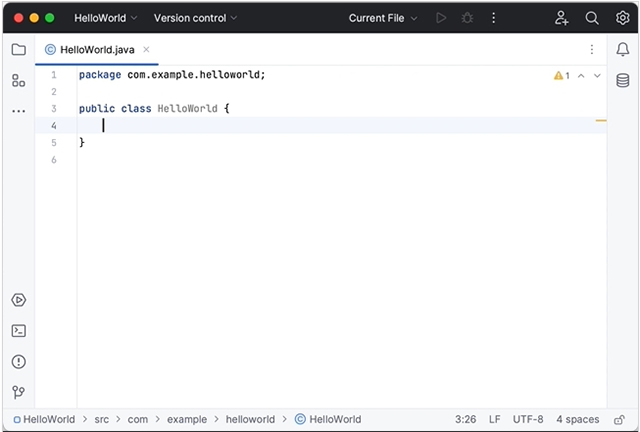Open the Problems tool window icon
Screen dimensions: 640x432
[18, 362]
